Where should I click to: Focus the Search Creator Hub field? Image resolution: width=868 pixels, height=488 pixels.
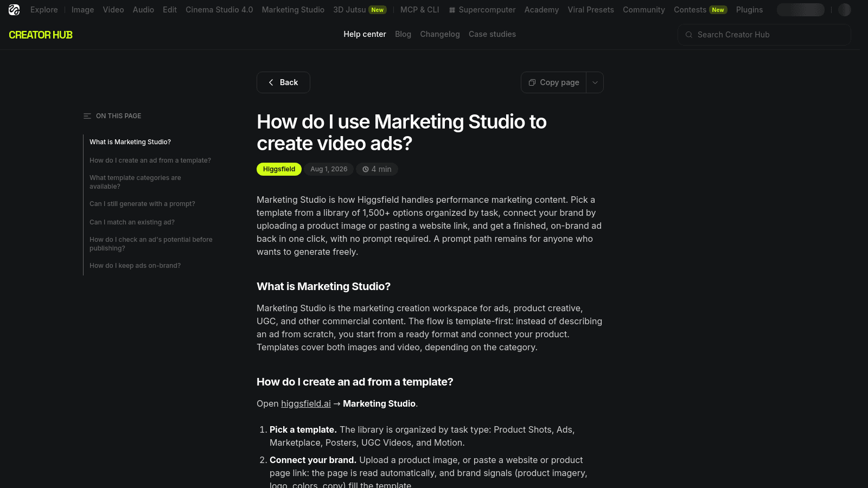(764, 35)
